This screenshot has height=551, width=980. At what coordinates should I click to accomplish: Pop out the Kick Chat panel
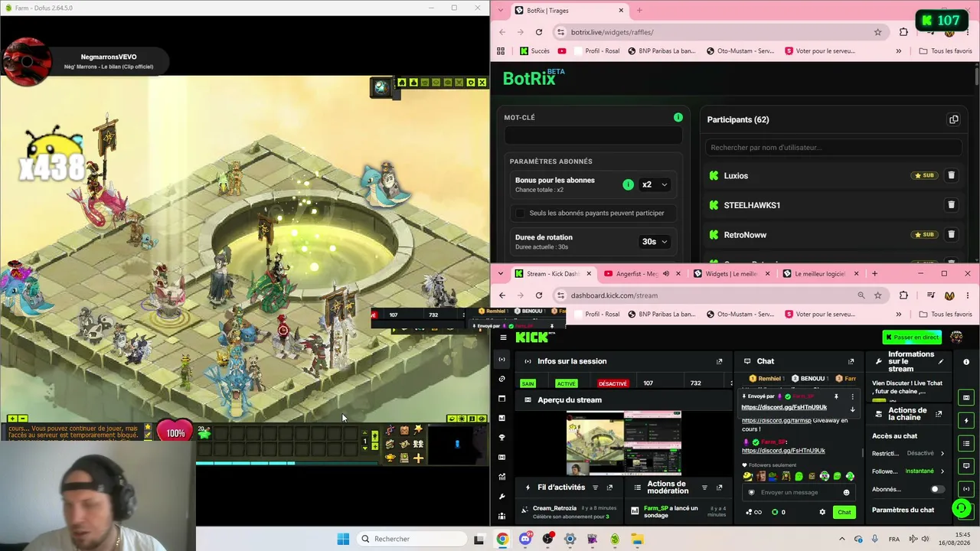coord(851,361)
